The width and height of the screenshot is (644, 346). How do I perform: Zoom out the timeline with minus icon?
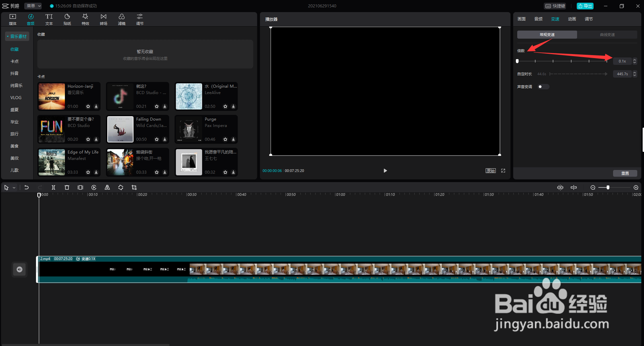(593, 187)
